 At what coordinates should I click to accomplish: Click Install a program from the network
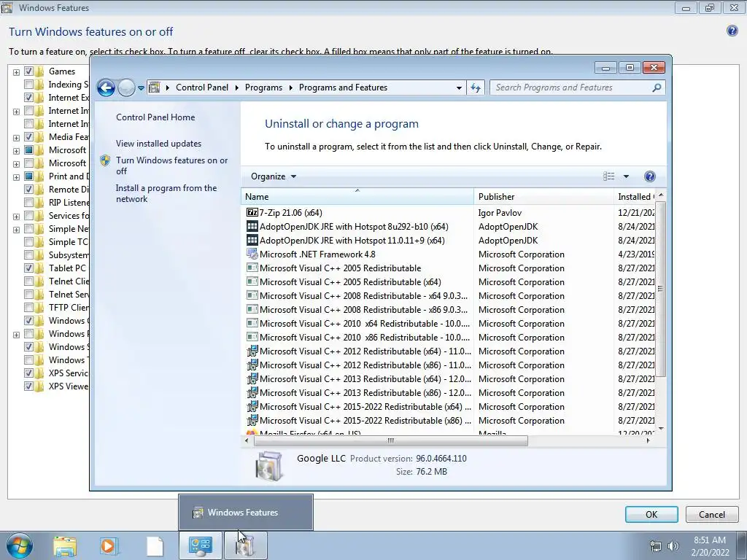[166, 193]
